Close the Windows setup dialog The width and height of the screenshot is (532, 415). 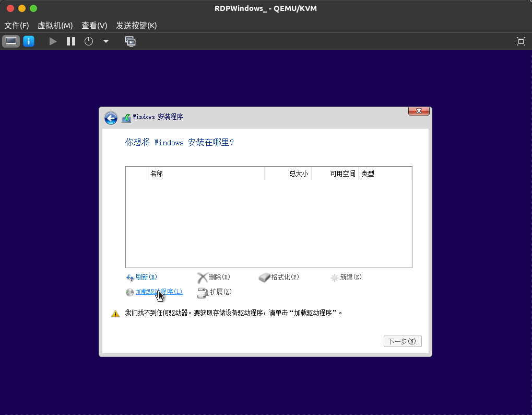click(419, 111)
